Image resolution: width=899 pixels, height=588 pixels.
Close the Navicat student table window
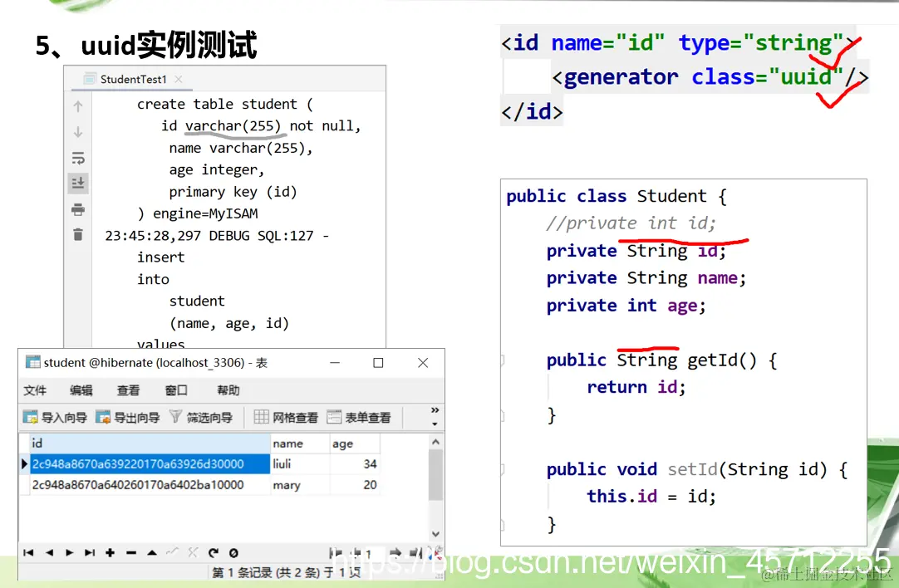point(423,363)
